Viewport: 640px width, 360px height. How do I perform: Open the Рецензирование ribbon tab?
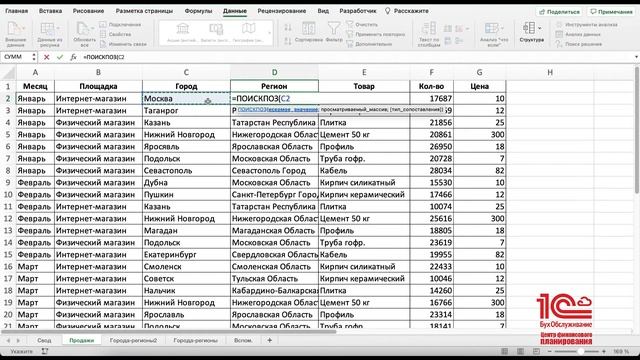[x=282, y=11]
